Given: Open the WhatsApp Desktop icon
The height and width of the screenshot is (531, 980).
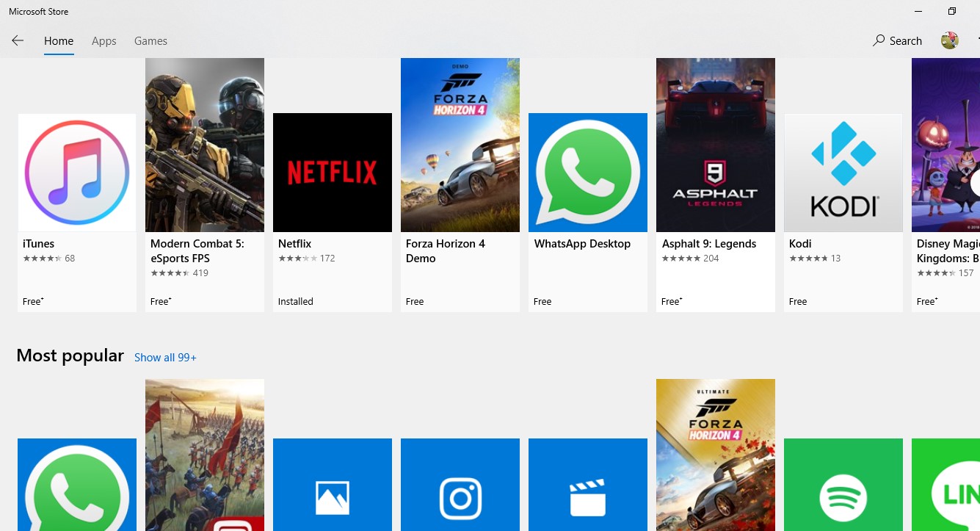Looking at the screenshot, I should tap(588, 173).
